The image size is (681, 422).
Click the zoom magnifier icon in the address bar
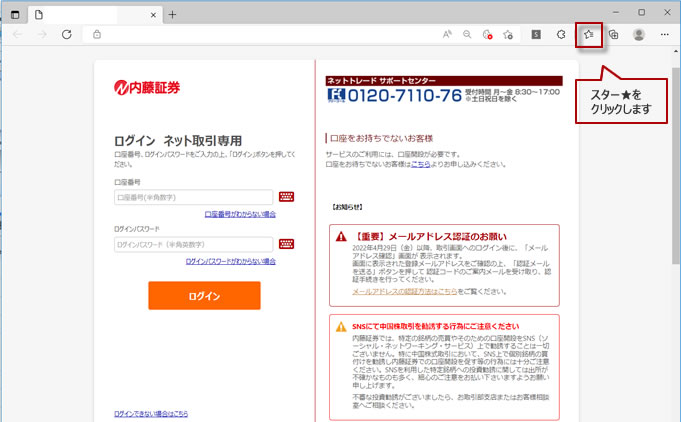tap(467, 34)
